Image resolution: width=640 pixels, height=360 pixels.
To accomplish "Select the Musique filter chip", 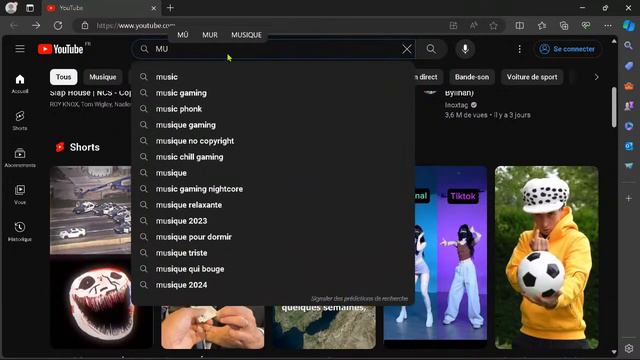I will 103,77.
